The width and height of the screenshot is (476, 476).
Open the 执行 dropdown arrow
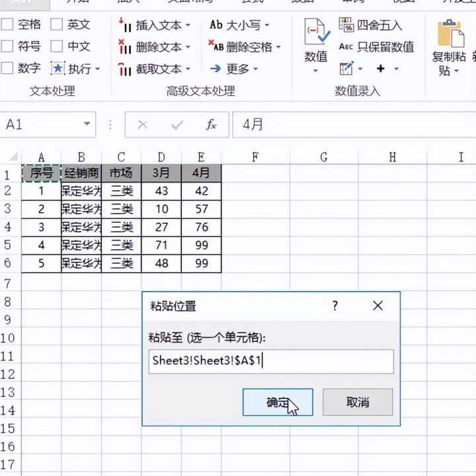tap(97, 69)
